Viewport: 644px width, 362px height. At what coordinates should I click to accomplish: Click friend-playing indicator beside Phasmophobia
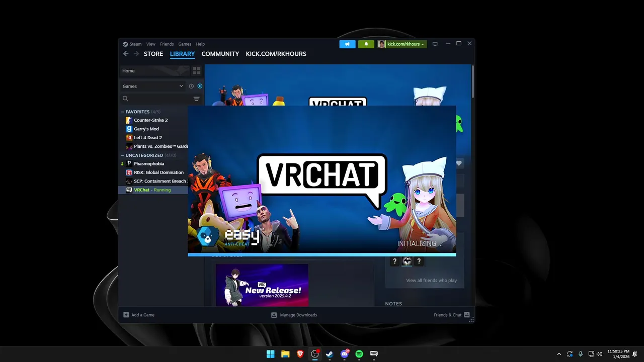pyautogui.click(x=122, y=164)
